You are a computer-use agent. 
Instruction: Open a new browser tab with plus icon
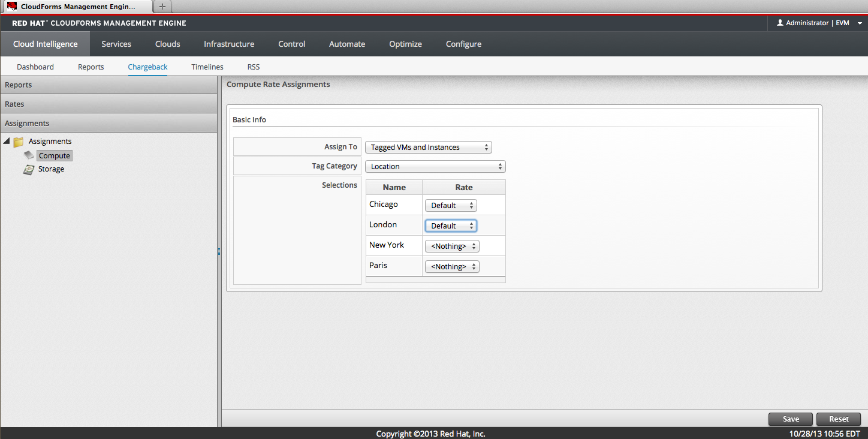point(162,7)
